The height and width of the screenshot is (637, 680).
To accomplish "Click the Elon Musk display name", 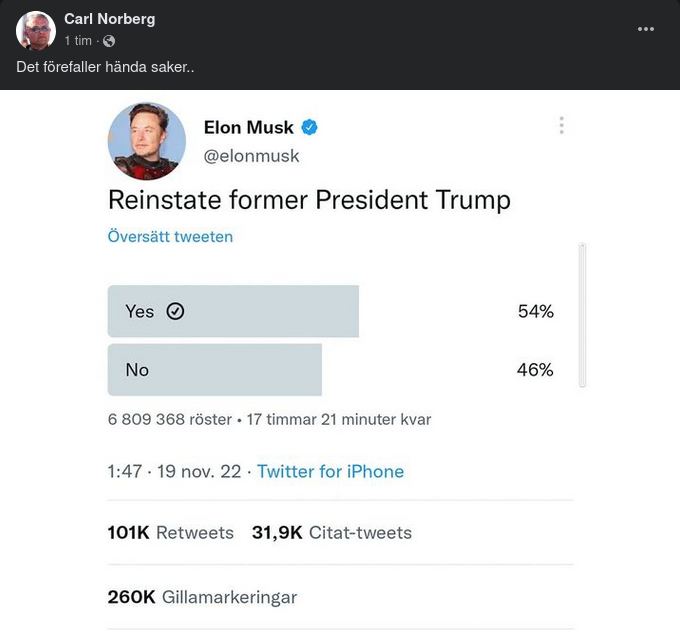I will click(x=248, y=127).
